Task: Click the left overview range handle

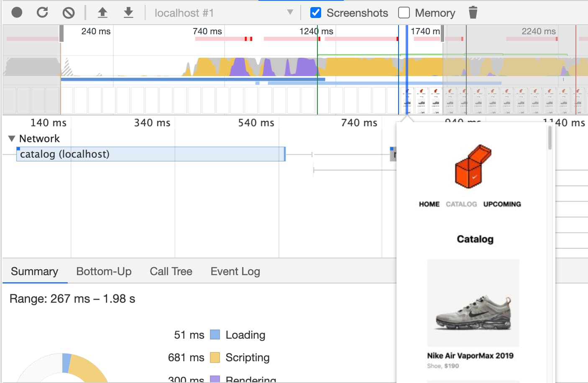Action: (x=61, y=33)
